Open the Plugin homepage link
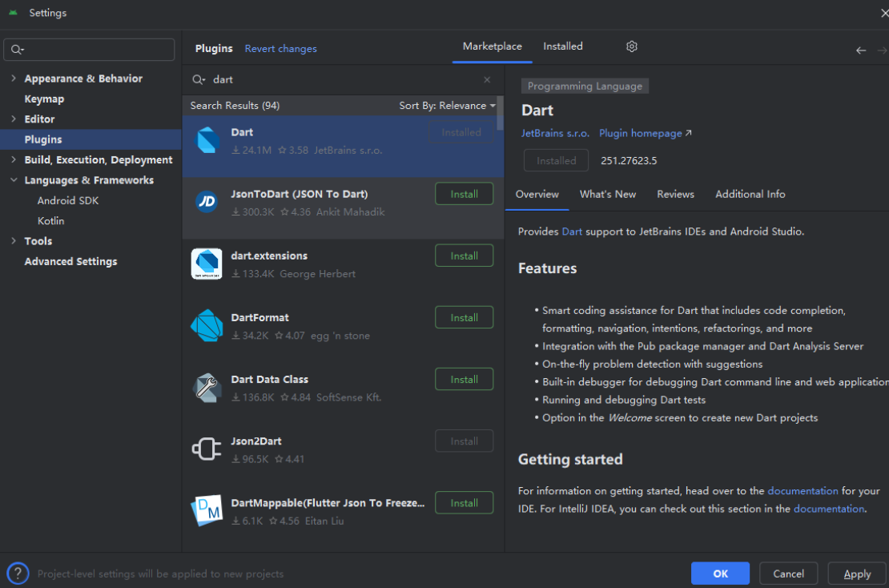 tap(646, 133)
